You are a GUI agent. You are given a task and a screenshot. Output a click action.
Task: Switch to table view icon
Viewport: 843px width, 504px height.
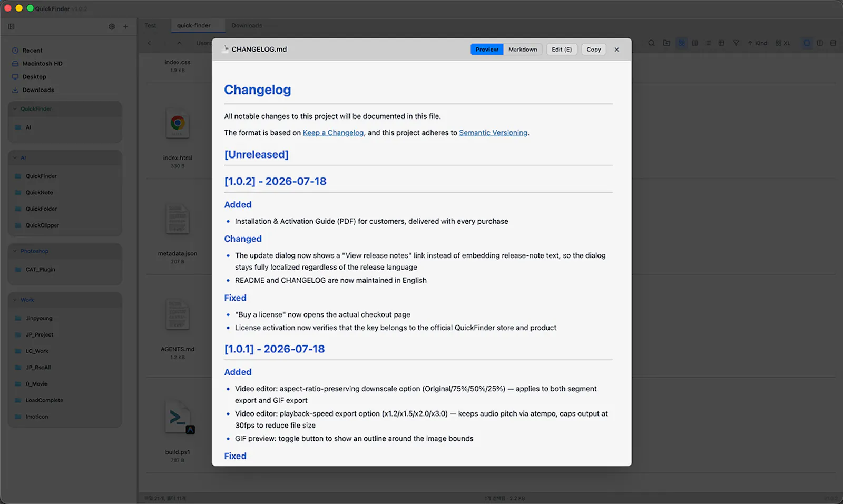coord(721,43)
